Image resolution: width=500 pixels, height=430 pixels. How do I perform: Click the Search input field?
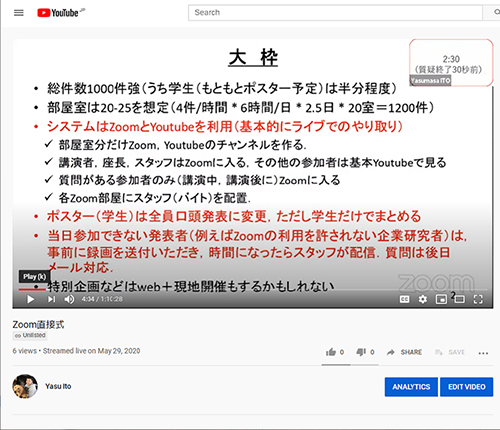(x=335, y=13)
